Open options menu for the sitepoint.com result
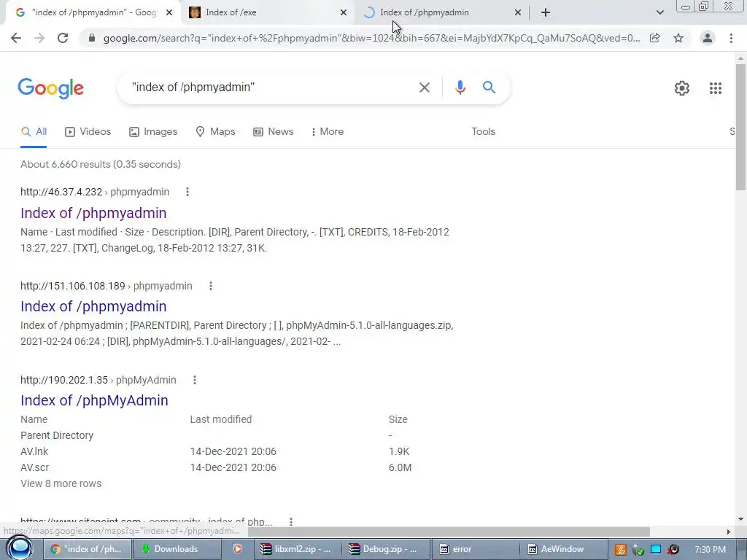 pyautogui.click(x=290, y=522)
